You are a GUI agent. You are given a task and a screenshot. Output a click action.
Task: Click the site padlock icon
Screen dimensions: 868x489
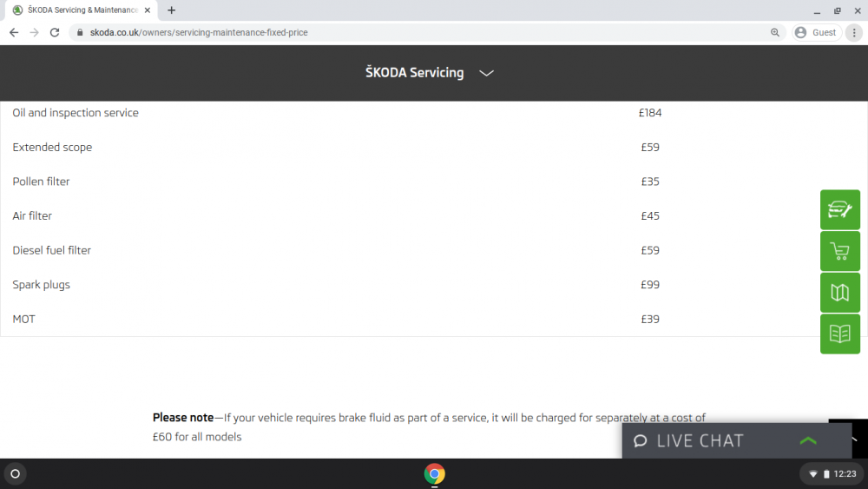pos(80,33)
